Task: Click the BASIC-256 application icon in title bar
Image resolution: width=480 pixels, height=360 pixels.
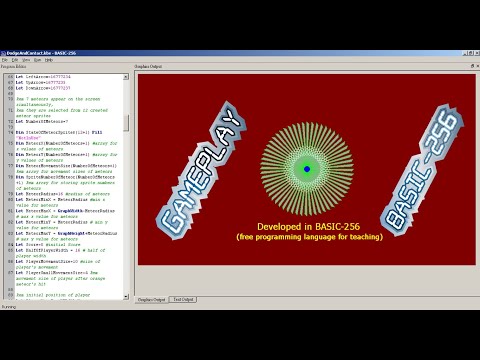Action: pyautogui.click(x=3, y=53)
